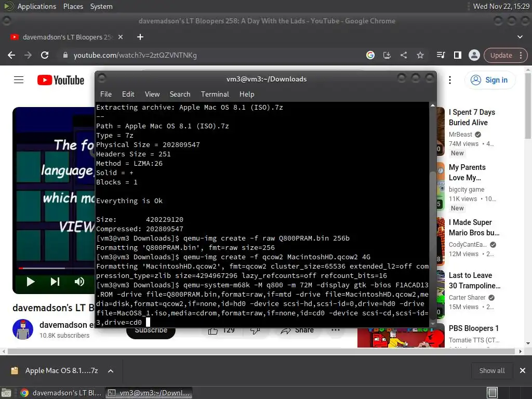The height and width of the screenshot is (399, 532).
Task: Open My Parents Love My... video
Action: (467, 172)
